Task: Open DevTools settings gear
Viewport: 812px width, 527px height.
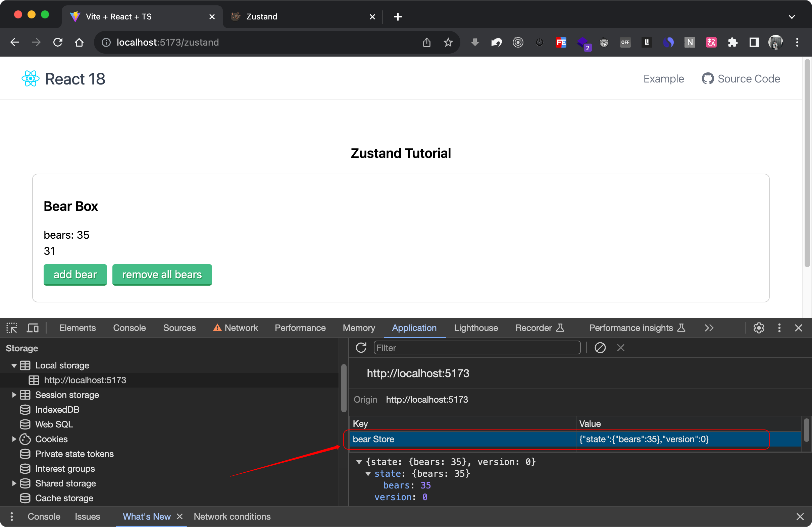Action: pyautogui.click(x=758, y=328)
